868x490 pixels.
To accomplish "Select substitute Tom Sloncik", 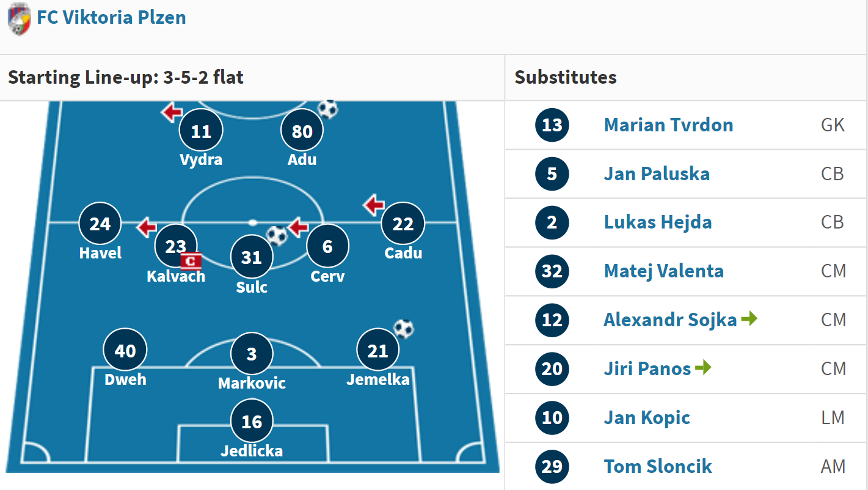I will tap(658, 467).
